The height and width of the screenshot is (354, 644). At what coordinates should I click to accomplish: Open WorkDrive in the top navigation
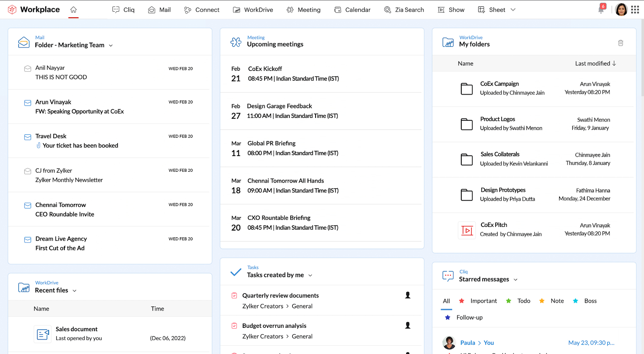[253, 10]
